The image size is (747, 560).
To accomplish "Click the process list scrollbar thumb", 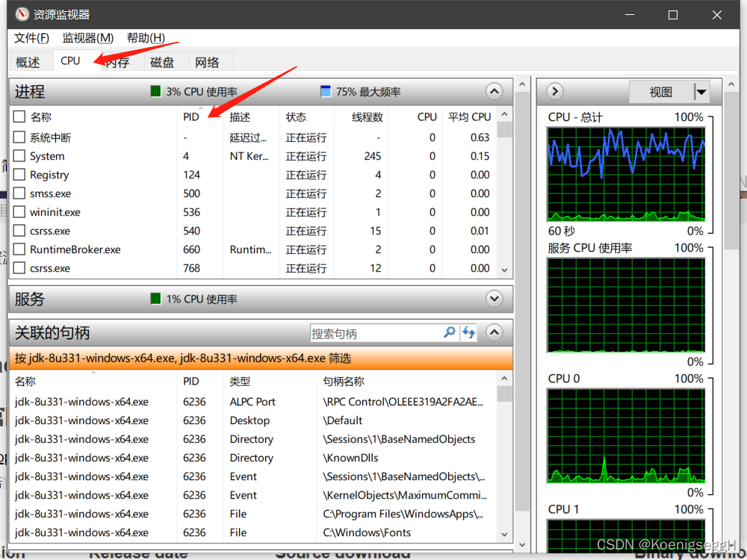I will (x=504, y=129).
